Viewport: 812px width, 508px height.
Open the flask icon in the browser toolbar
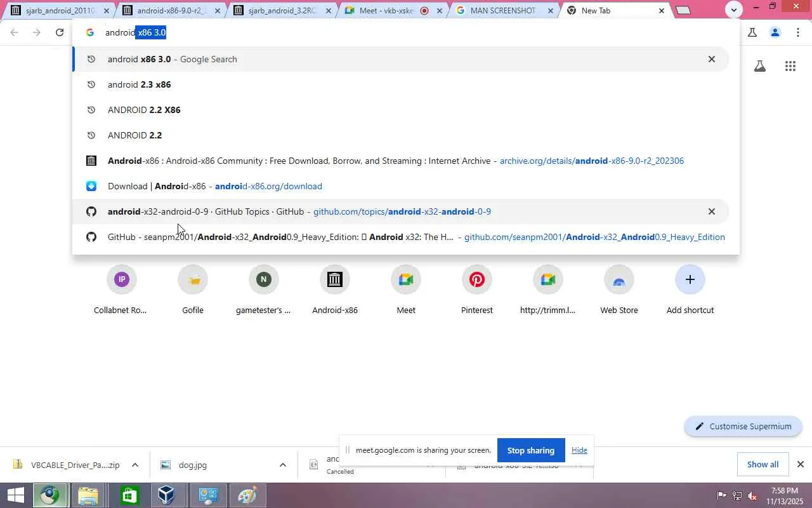(752, 32)
